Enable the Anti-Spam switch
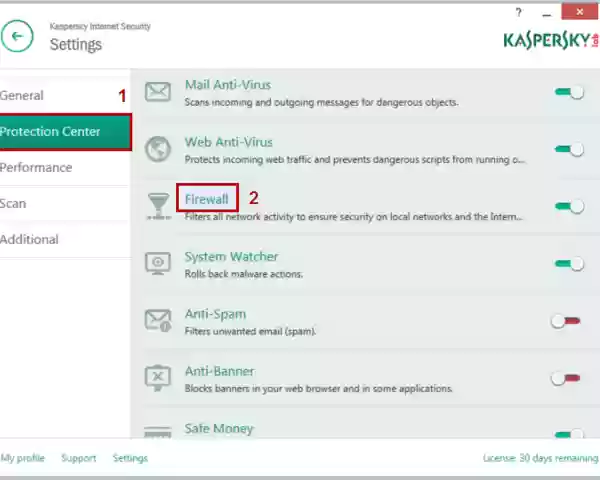This screenshot has width=600, height=480. 566,321
